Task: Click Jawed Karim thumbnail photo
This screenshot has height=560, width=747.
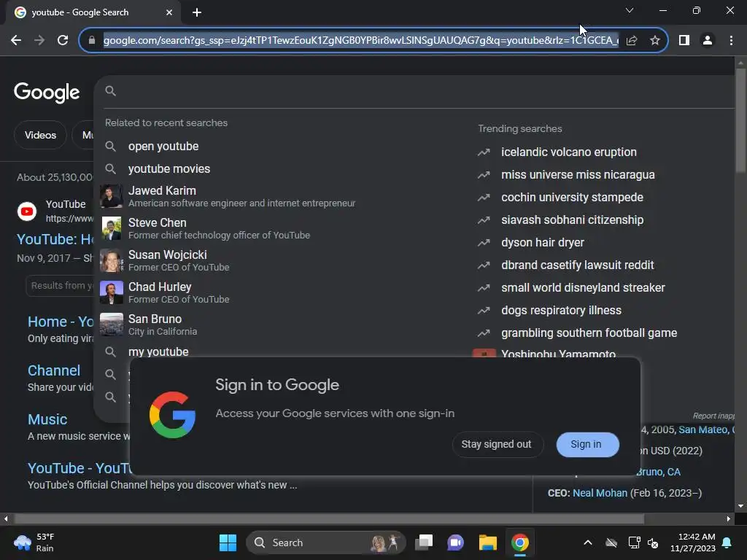Action: point(111,196)
